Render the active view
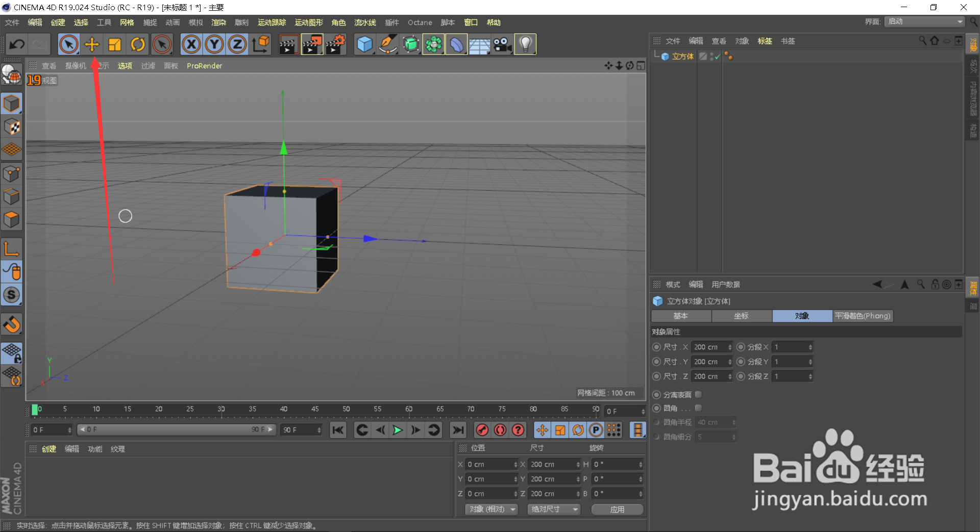This screenshot has width=980, height=532. pyautogui.click(x=288, y=44)
